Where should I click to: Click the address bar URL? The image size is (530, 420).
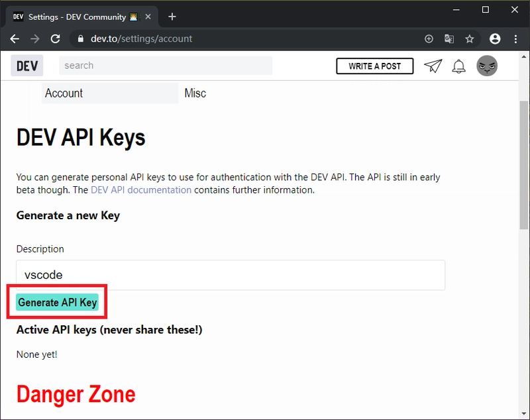click(x=141, y=39)
